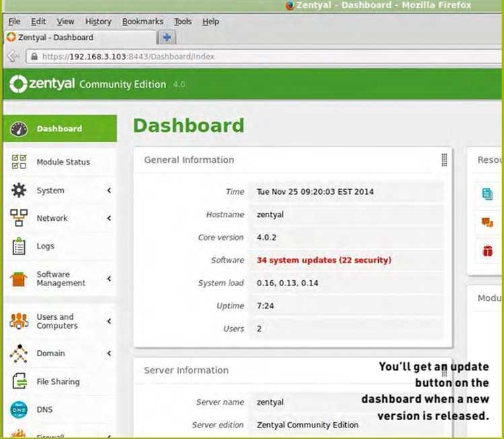Click the Server Information widget title

coord(186,370)
